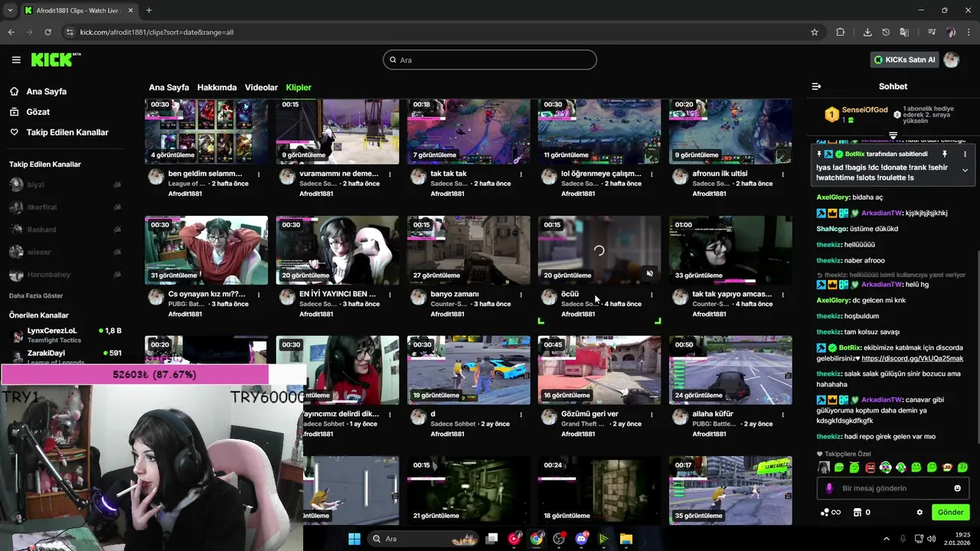
Task: Open chat settings gear
Action: 920,512
